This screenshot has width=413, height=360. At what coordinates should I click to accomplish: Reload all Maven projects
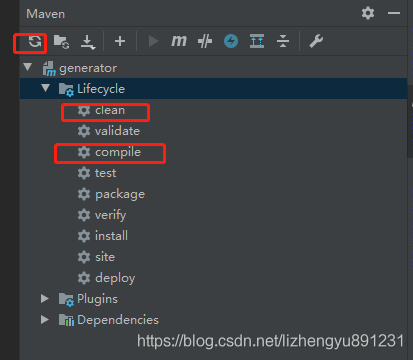click(35, 42)
